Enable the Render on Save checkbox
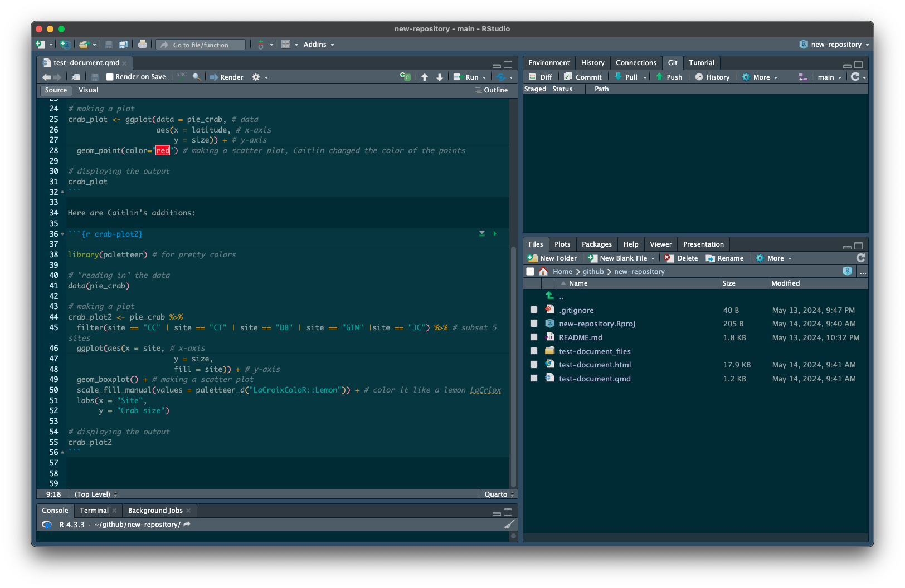This screenshot has height=588, width=905. pos(110,77)
